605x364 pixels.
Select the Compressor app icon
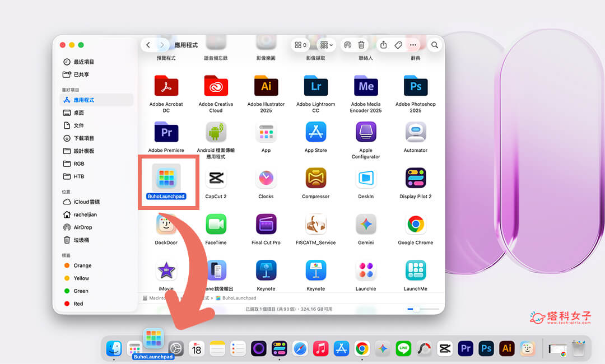click(315, 178)
